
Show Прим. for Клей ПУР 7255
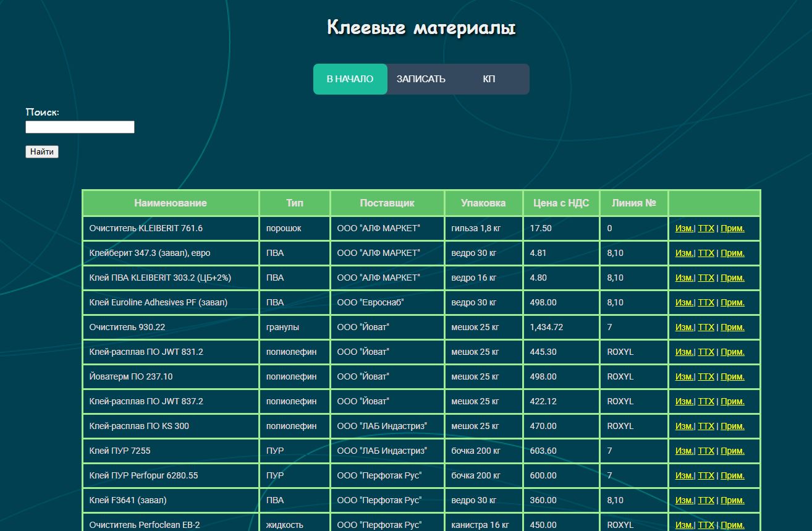[x=732, y=451]
